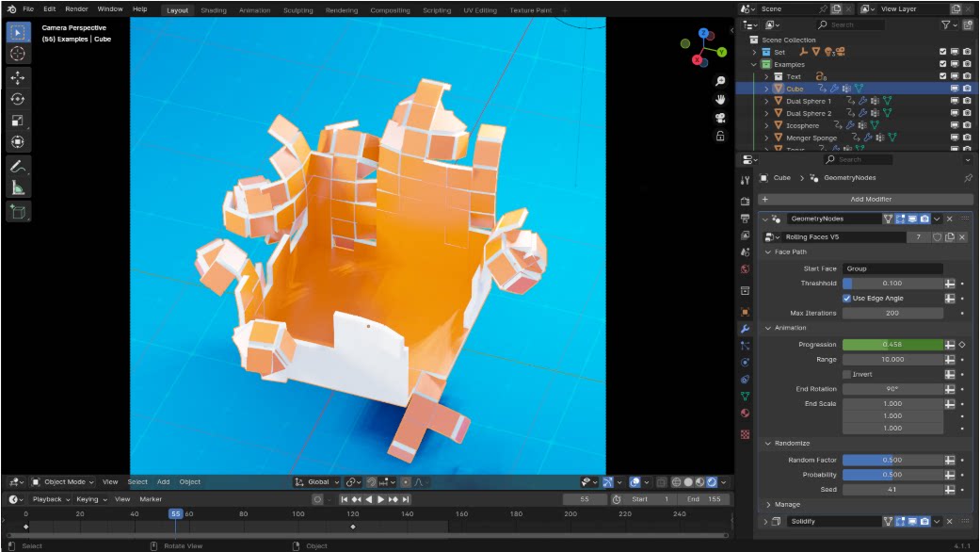Click Add Modifier button
Viewport: 980px width, 552px height.
point(866,200)
